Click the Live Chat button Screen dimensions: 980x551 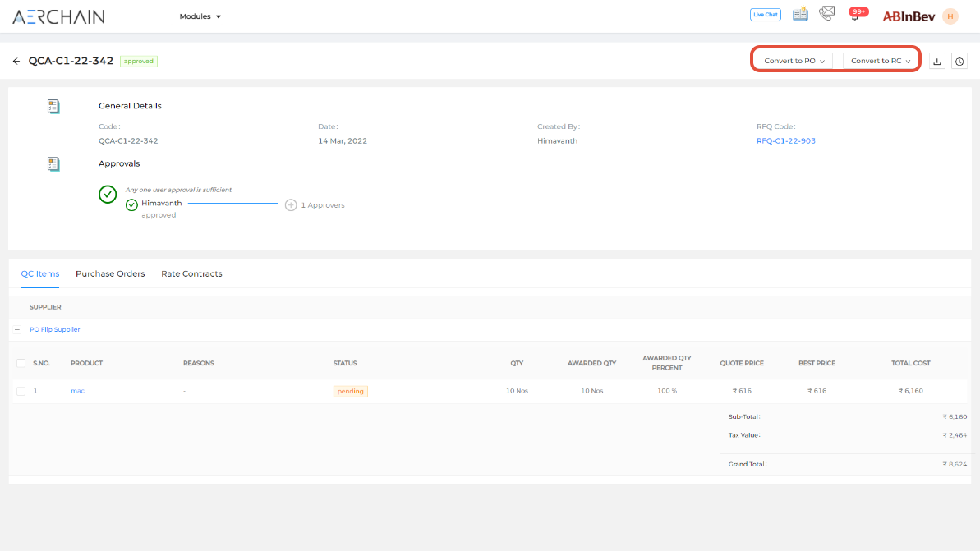[x=766, y=15]
